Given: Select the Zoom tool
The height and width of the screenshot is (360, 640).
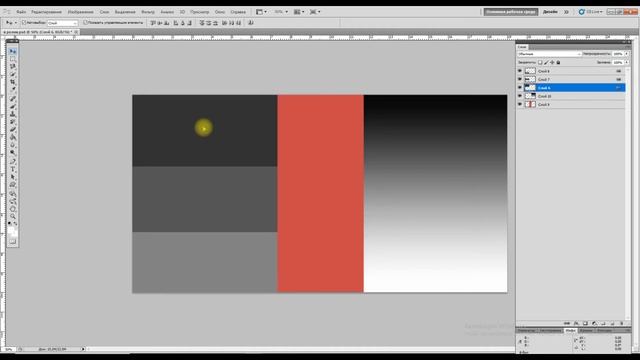Looking at the screenshot, I should click(13, 216).
